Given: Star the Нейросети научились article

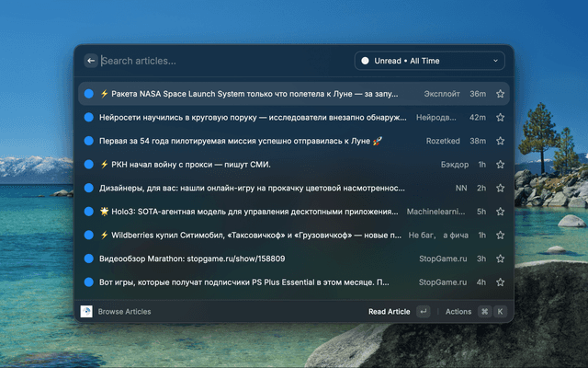Looking at the screenshot, I should pyautogui.click(x=501, y=118).
